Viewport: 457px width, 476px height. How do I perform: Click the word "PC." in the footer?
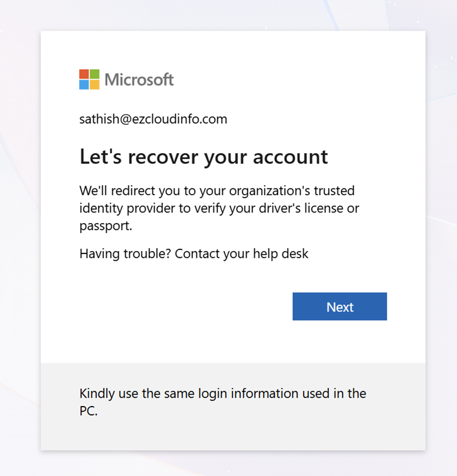point(88,411)
